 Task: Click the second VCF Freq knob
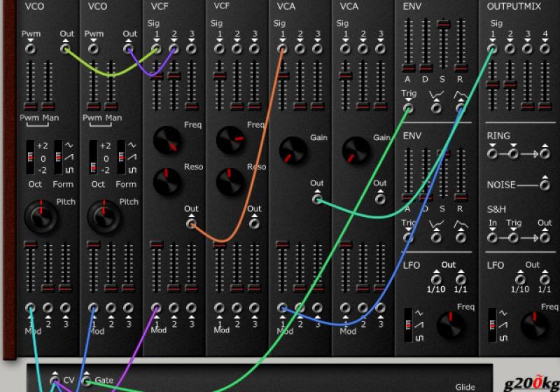[230, 140]
